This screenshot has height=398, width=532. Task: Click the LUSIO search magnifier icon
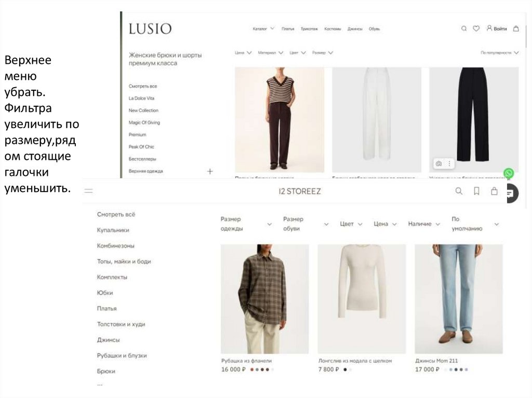(464, 29)
